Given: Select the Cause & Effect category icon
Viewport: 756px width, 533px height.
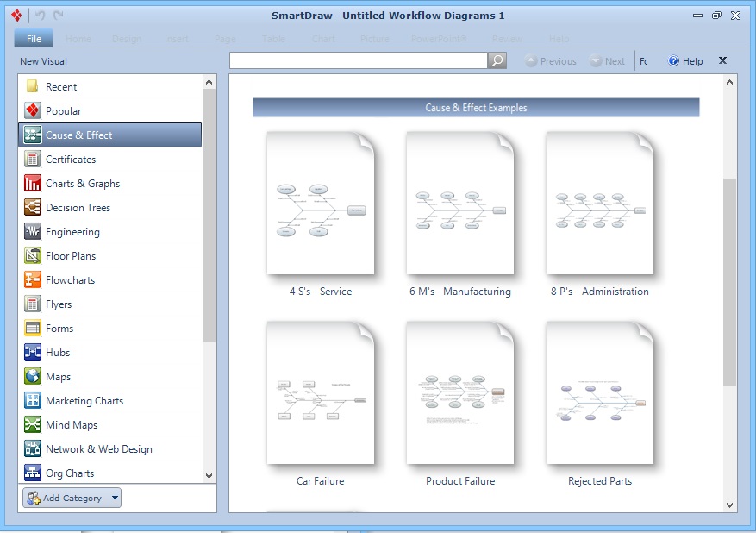Looking at the screenshot, I should click(32, 135).
